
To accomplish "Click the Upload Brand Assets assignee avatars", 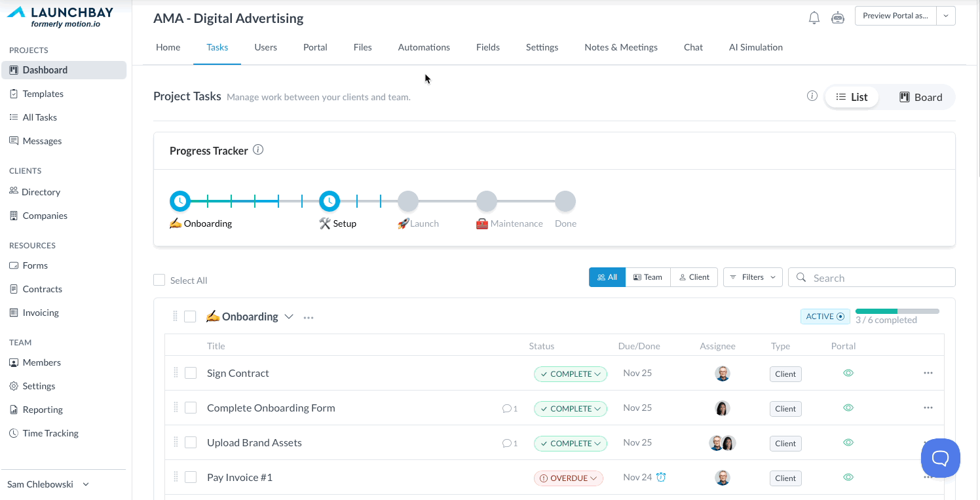I will coord(723,443).
